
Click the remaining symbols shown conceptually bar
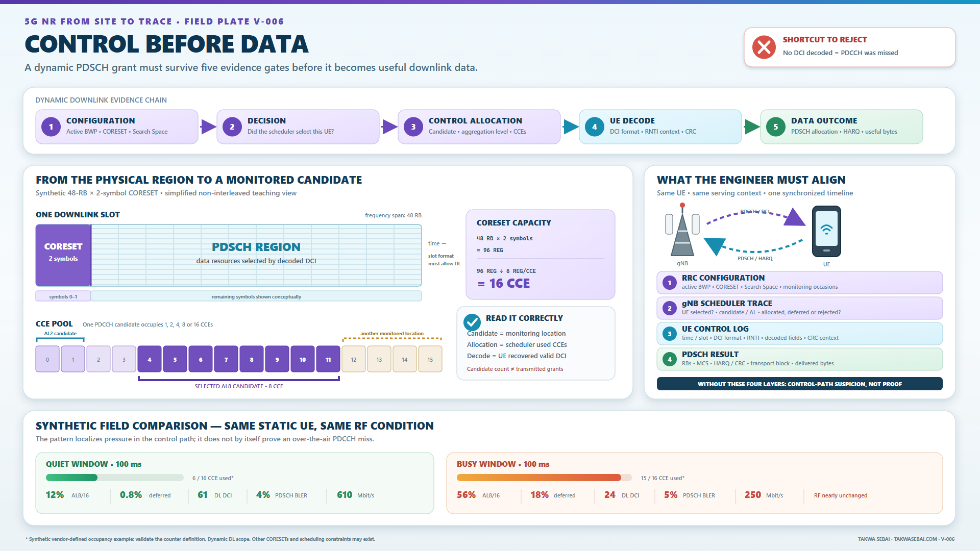coord(256,296)
